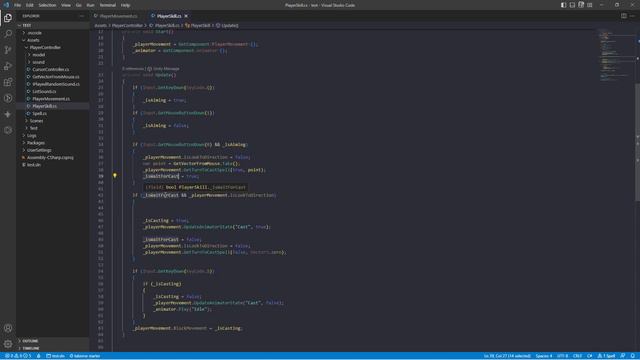Toggle the primary side bar layout icon
This screenshot has width=640, height=360.
tap(563, 5)
